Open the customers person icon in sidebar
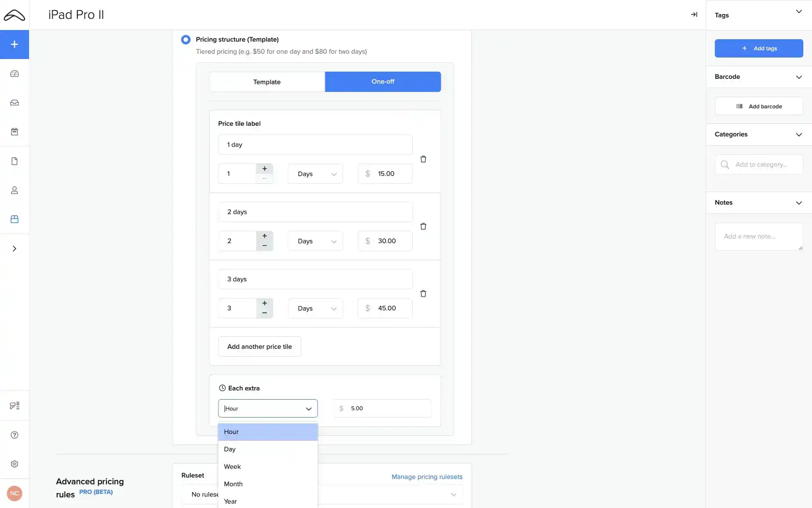 click(14, 190)
